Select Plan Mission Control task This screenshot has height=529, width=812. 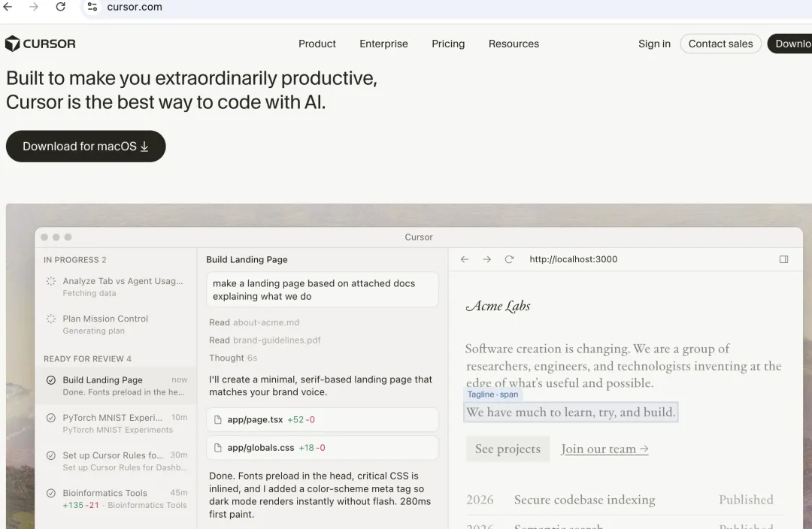coord(116,325)
